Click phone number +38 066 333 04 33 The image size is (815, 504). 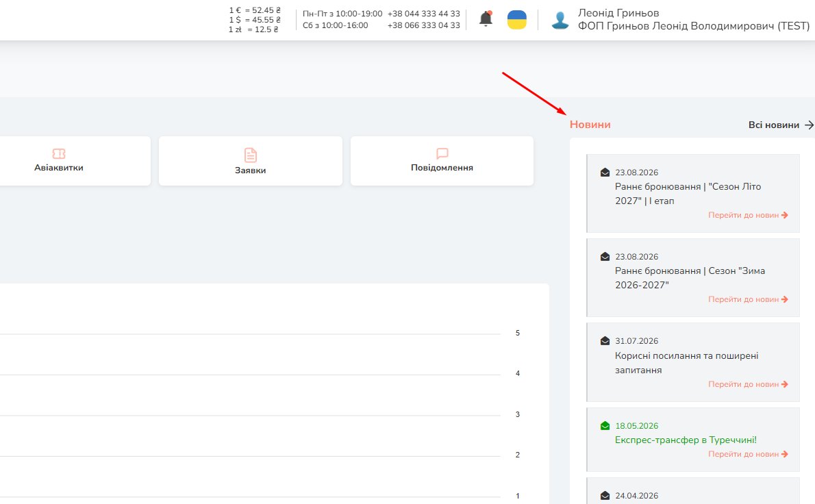tap(424, 25)
